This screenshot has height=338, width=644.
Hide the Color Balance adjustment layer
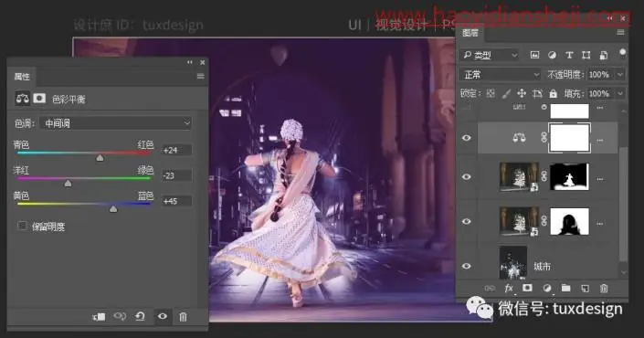click(466, 138)
